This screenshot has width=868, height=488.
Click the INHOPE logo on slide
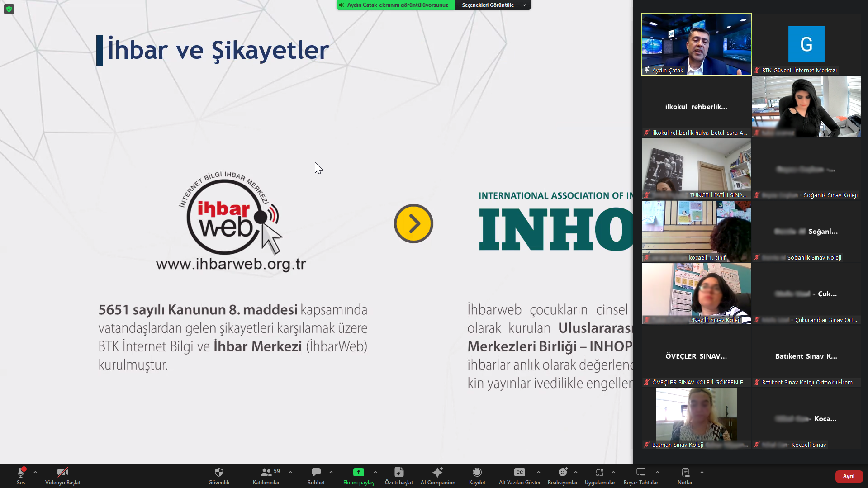point(555,228)
